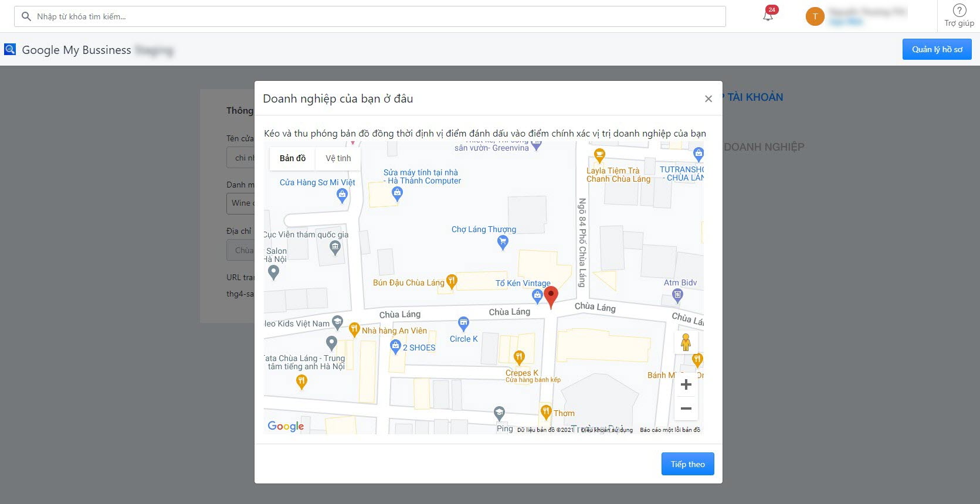
Task: Click the Crepes K label on map
Action: point(522,373)
